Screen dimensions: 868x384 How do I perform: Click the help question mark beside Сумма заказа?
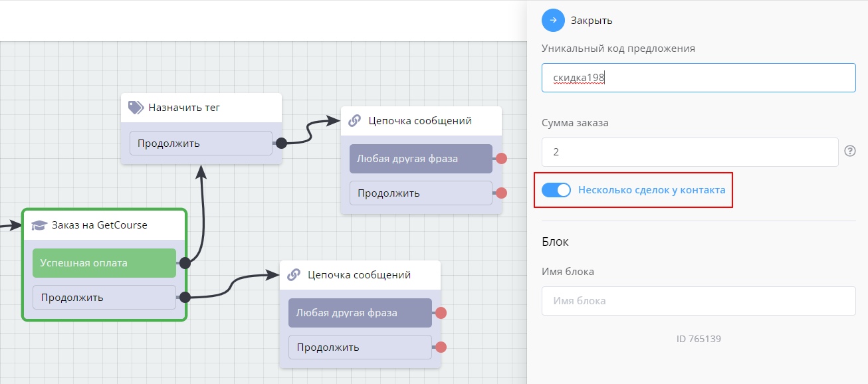click(849, 151)
